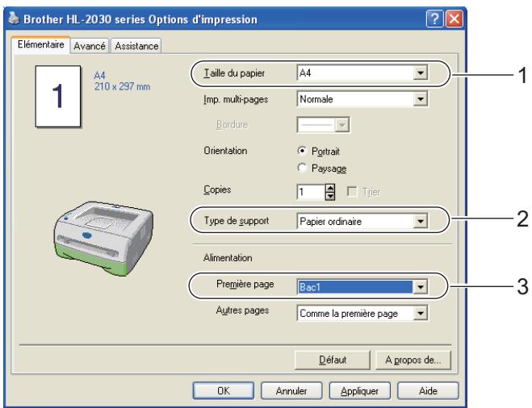Click the Appliquer button
The image size is (532, 408).
pyautogui.click(x=359, y=391)
